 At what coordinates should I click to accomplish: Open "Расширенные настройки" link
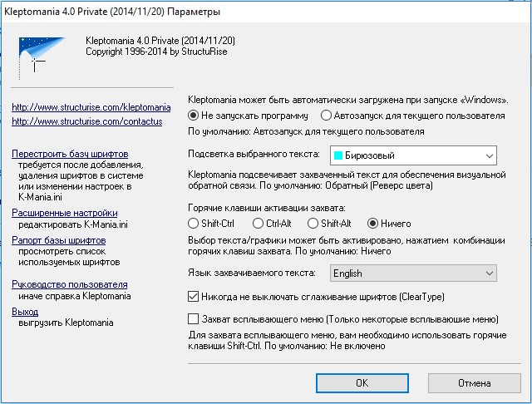pyautogui.click(x=64, y=213)
